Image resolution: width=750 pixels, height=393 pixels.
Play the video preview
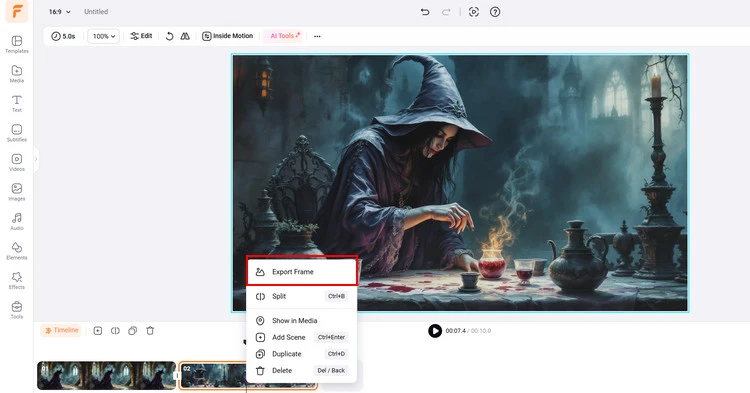click(x=435, y=330)
